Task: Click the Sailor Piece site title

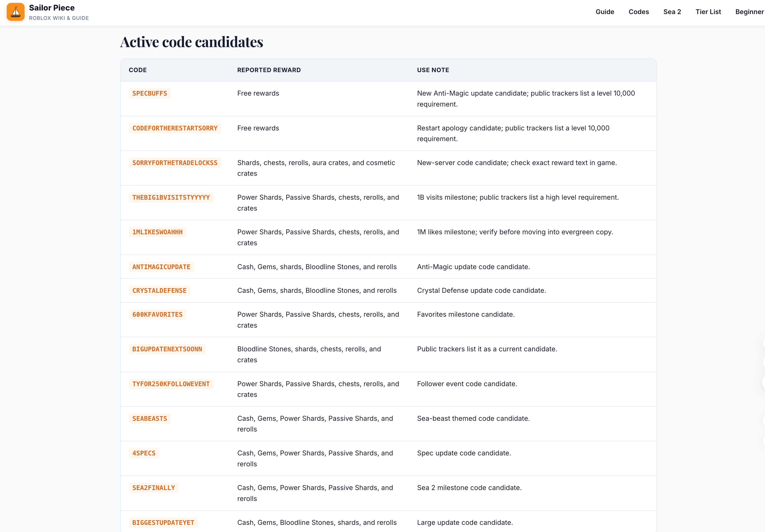Action: [x=52, y=8]
